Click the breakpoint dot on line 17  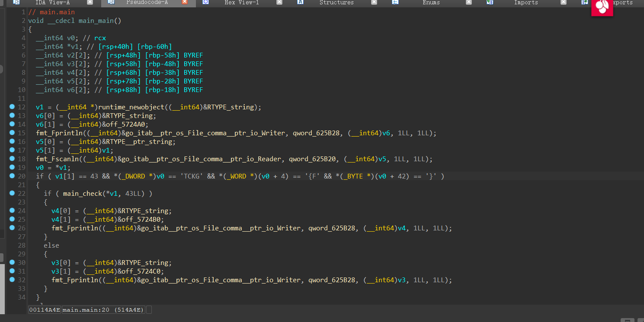coord(12,150)
